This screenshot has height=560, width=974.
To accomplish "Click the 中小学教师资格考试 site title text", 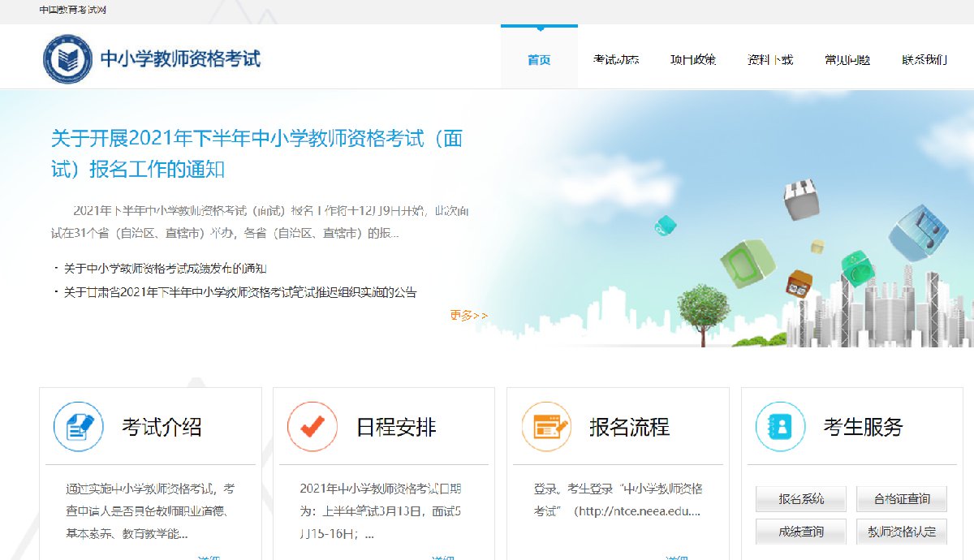I will pos(180,58).
